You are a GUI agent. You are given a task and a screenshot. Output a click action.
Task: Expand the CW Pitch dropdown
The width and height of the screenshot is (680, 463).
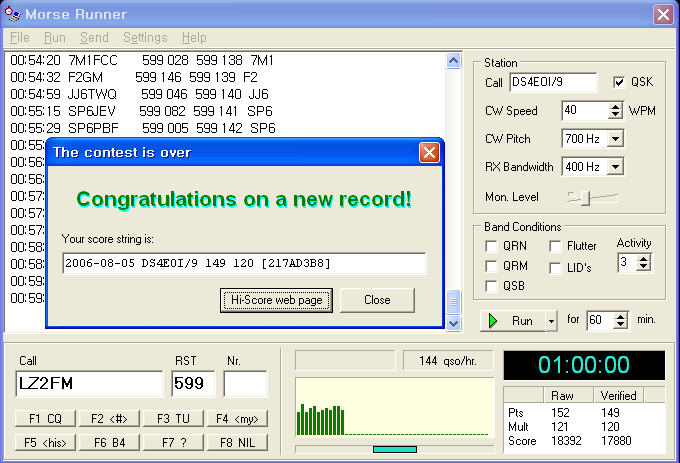point(615,139)
